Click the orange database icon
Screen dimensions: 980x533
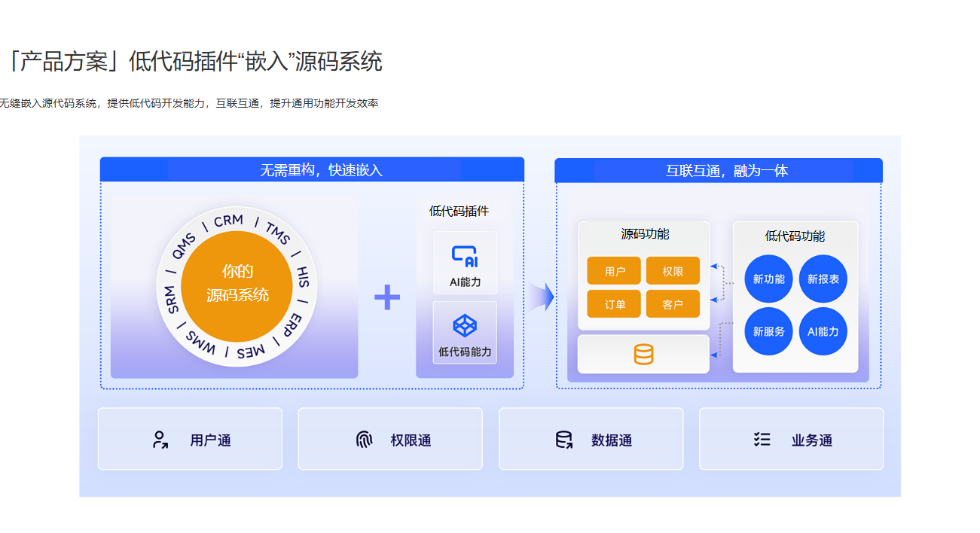click(643, 354)
